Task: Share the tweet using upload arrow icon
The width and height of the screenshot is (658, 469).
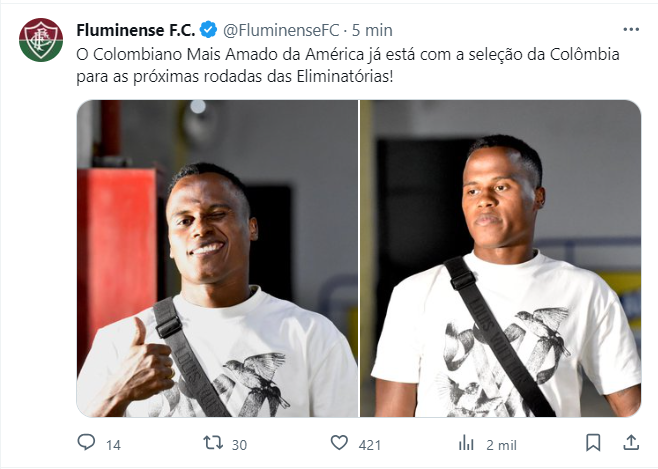Action: click(x=631, y=443)
